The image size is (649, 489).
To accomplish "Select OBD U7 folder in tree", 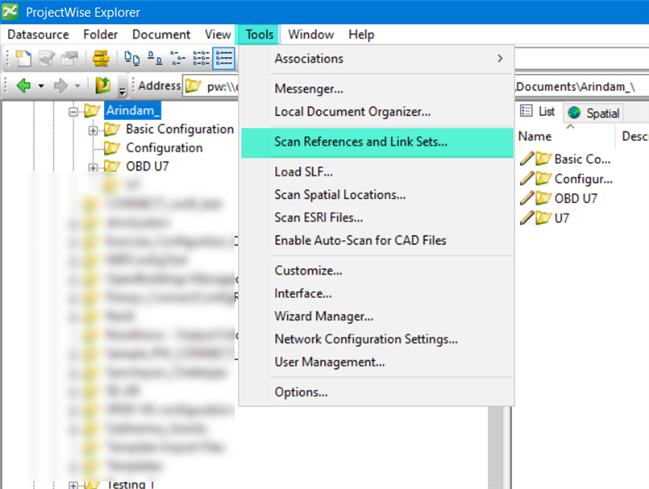I will pyautogui.click(x=147, y=166).
